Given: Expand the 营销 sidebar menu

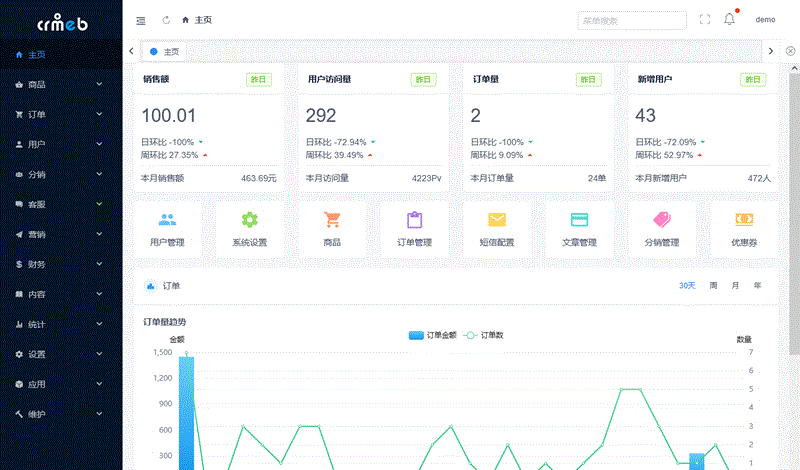Looking at the screenshot, I should point(60,235).
